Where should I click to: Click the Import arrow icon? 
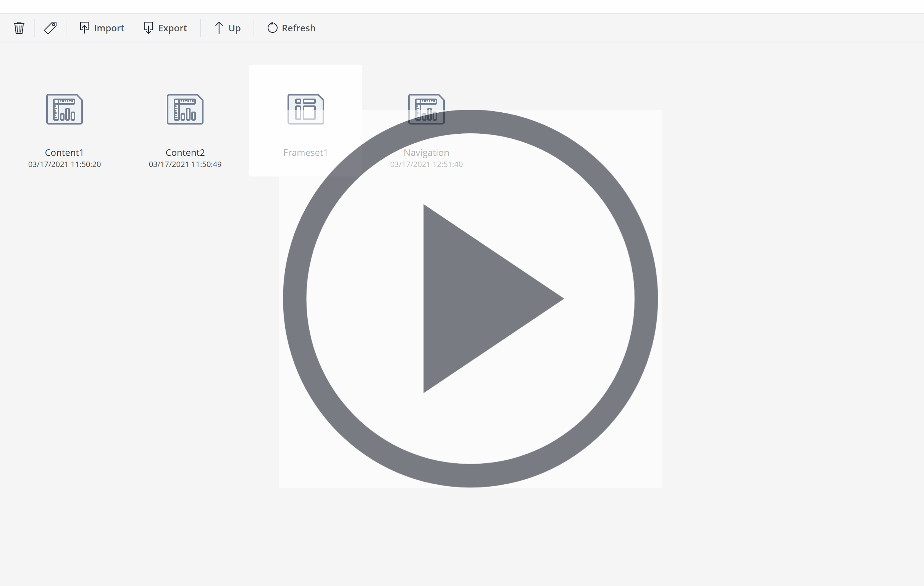(84, 28)
